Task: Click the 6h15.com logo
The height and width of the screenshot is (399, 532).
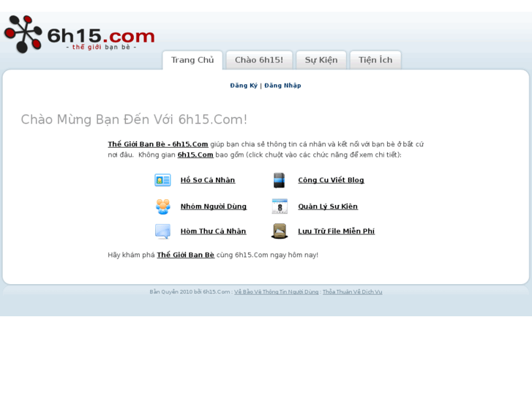Action: point(79,34)
